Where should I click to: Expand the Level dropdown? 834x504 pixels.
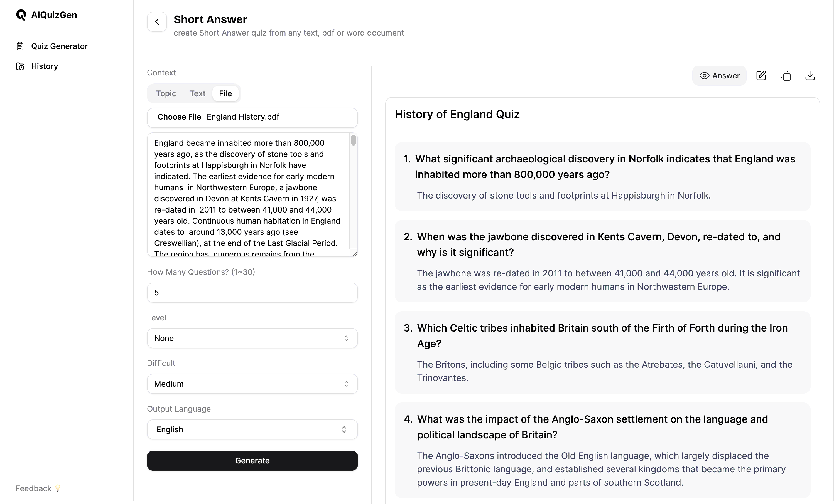pyautogui.click(x=252, y=338)
